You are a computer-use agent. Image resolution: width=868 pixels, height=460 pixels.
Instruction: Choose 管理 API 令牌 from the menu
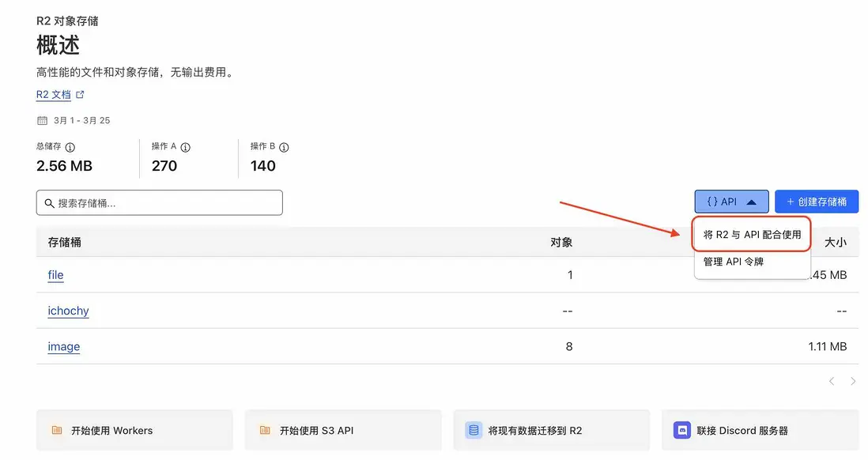pyautogui.click(x=734, y=262)
